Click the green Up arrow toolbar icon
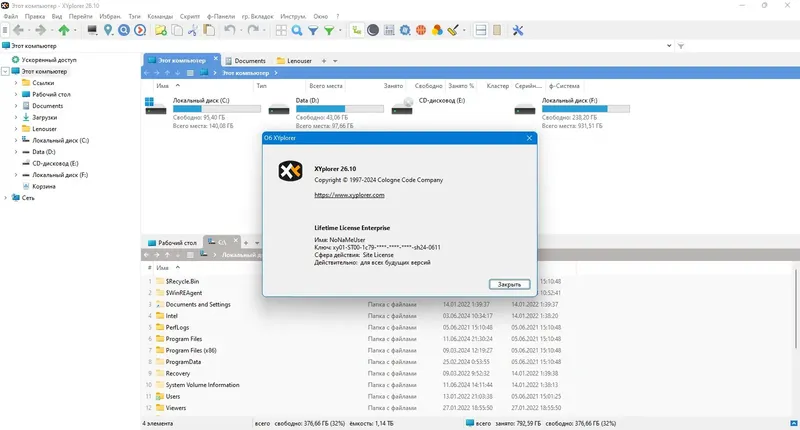 click(64, 31)
